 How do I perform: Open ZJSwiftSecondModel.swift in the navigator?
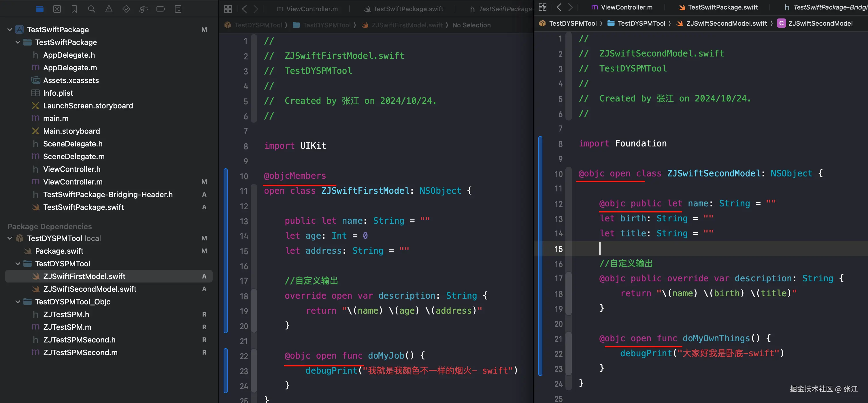(90, 289)
